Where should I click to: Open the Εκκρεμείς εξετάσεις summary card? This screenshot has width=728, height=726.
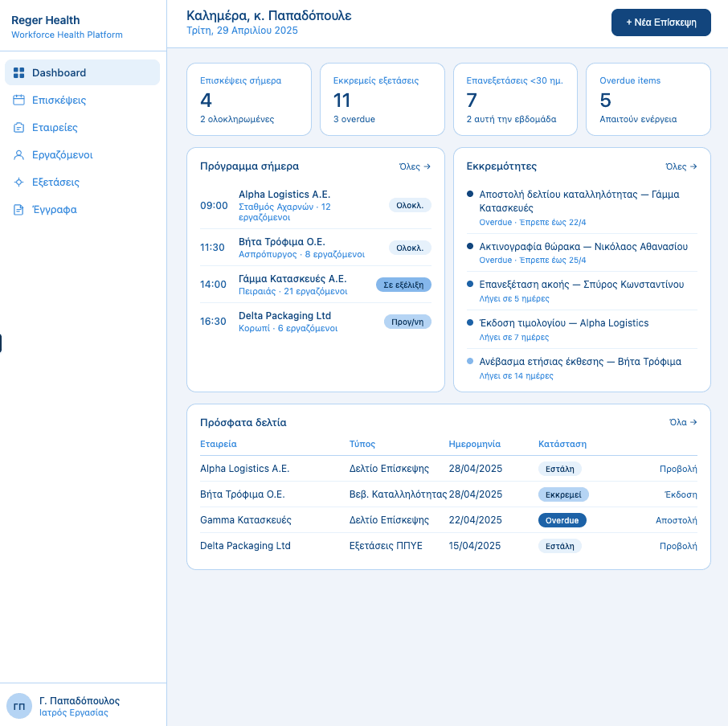[x=382, y=100]
